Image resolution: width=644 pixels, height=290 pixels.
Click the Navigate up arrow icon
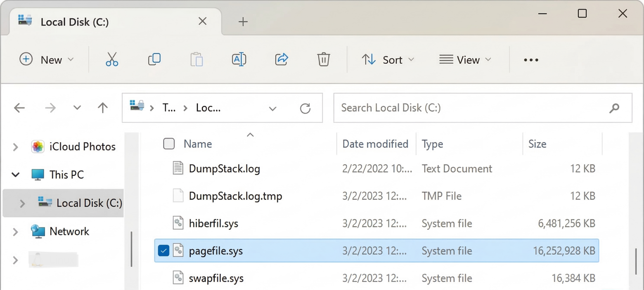click(x=102, y=108)
